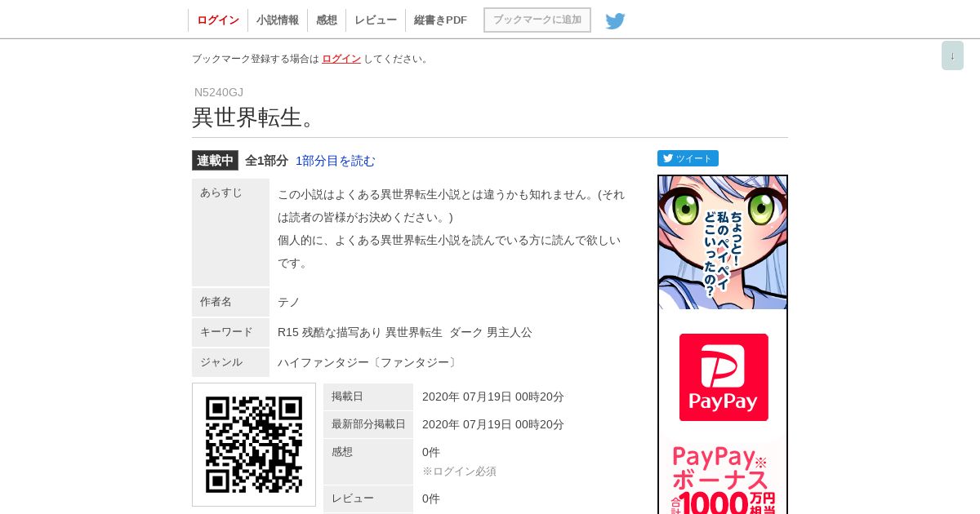Open the 縦書きPDF menu item
Screen dimensions: 980x514
(440, 20)
